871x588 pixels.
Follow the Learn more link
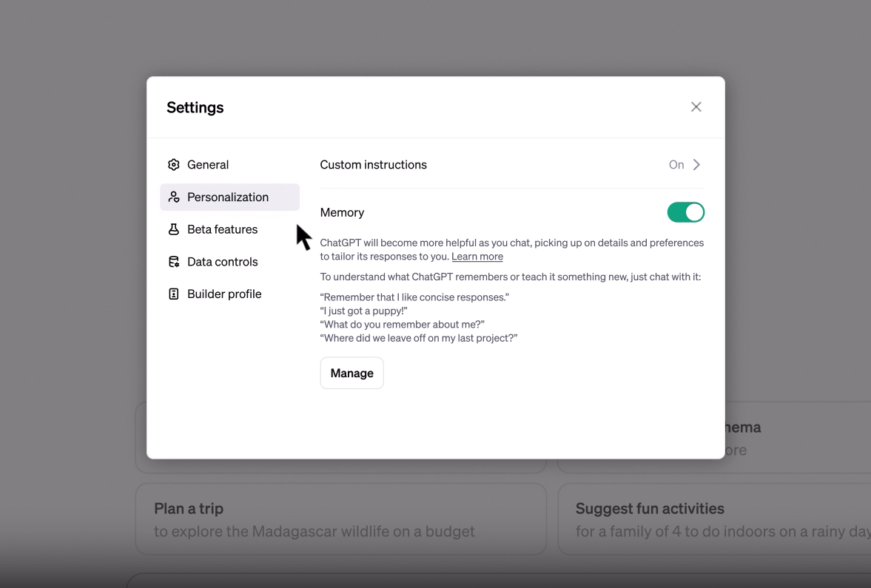(x=477, y=257)
